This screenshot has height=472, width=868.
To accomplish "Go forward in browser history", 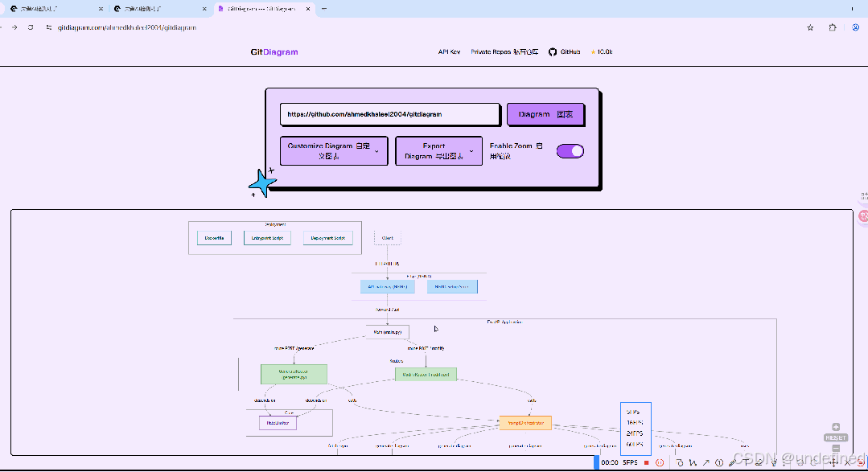I will [x=14, y=27].
